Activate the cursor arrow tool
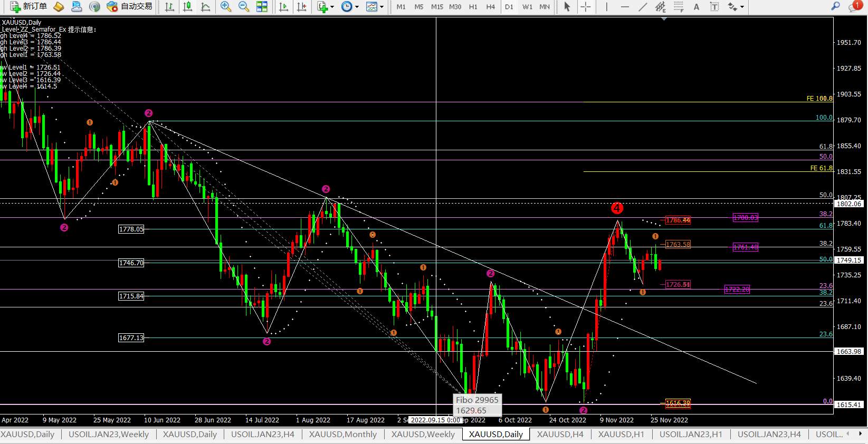Viewport: 868px width, 444px height. click(567, 7)
